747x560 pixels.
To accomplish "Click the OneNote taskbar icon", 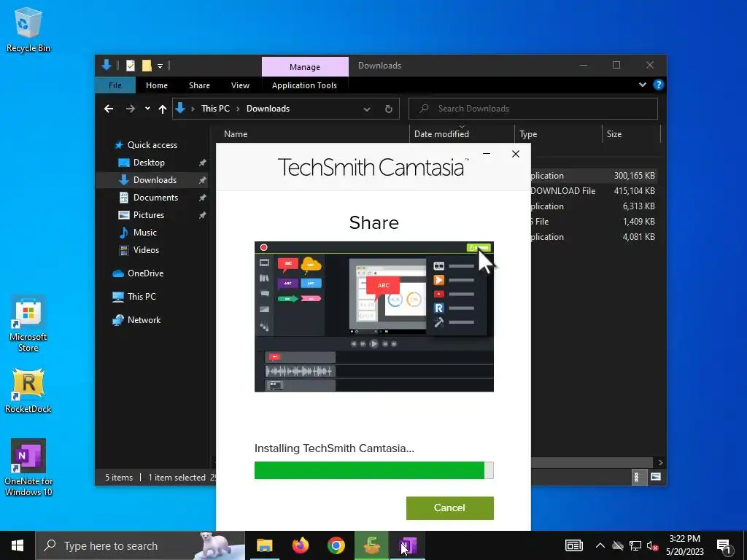I will coord(407,545).
